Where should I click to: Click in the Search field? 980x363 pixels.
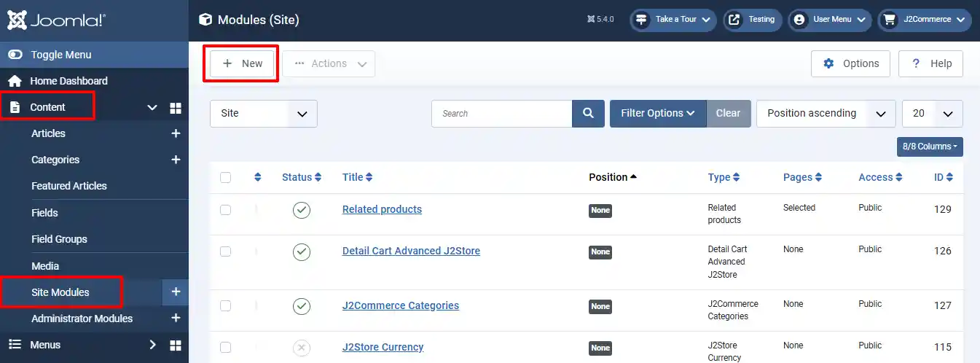coord(501,113)
